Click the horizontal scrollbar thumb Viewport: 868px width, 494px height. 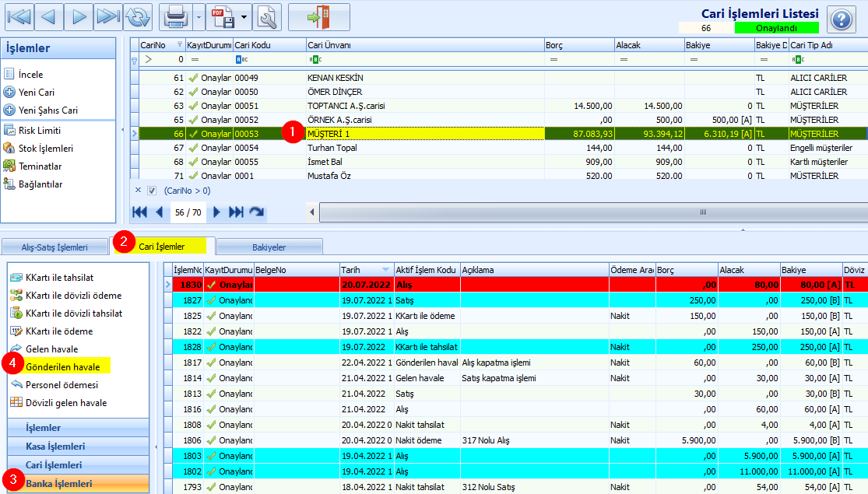(595, 212)
